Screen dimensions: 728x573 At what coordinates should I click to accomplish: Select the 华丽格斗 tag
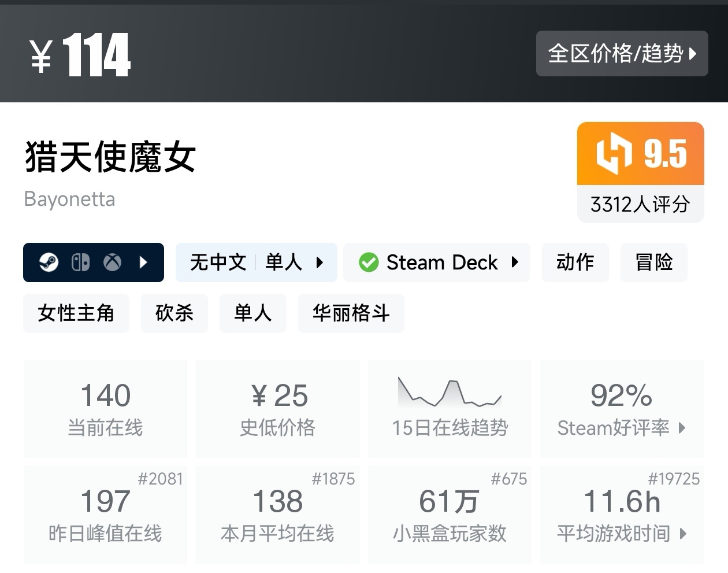(x=351, y=313)
